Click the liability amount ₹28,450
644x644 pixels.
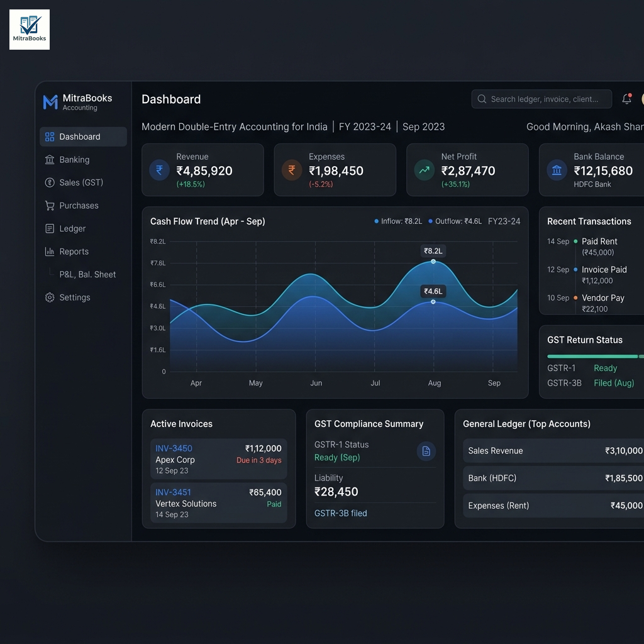(336, 492)
